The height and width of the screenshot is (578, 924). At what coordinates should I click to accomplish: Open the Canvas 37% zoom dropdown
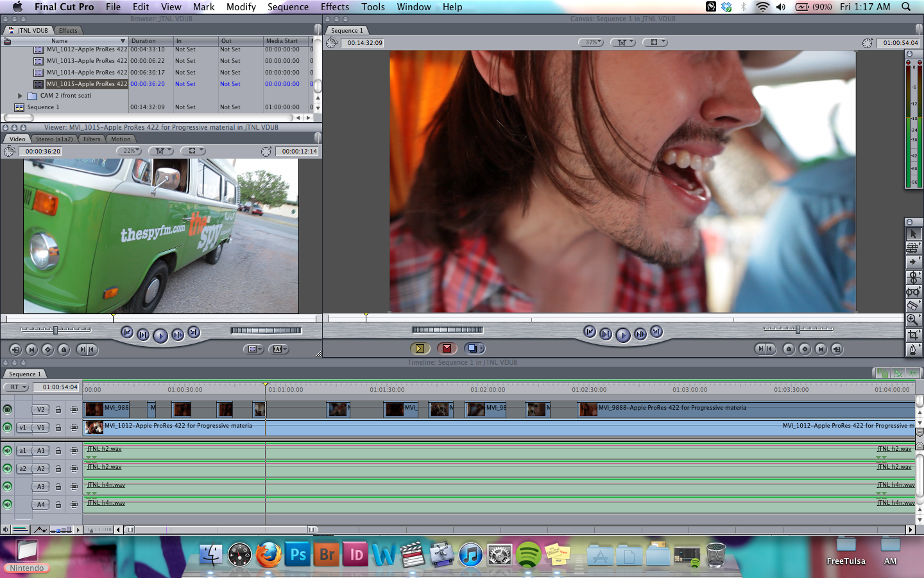[x=591, y=42]
